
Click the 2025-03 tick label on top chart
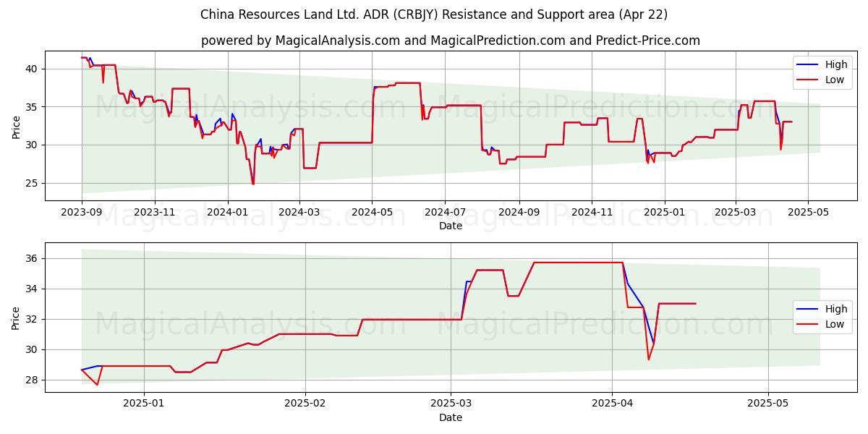tap(735, 213)
